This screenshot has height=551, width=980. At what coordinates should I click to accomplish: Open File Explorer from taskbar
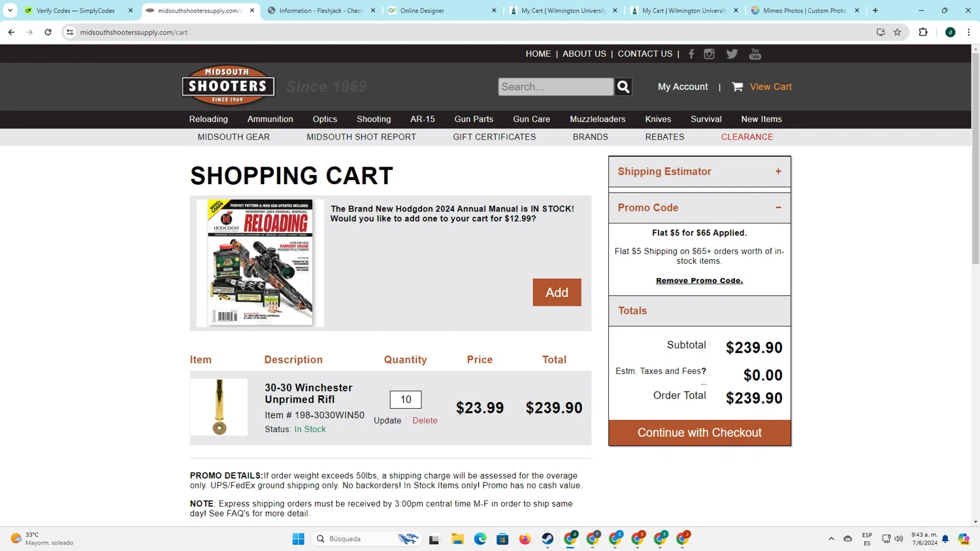(x=457, y=539)
